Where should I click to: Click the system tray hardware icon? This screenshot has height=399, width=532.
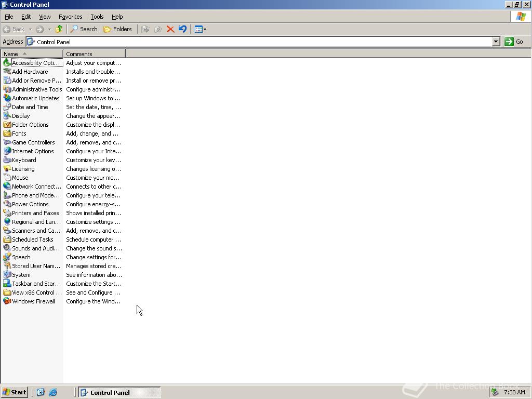pos(495,392)
